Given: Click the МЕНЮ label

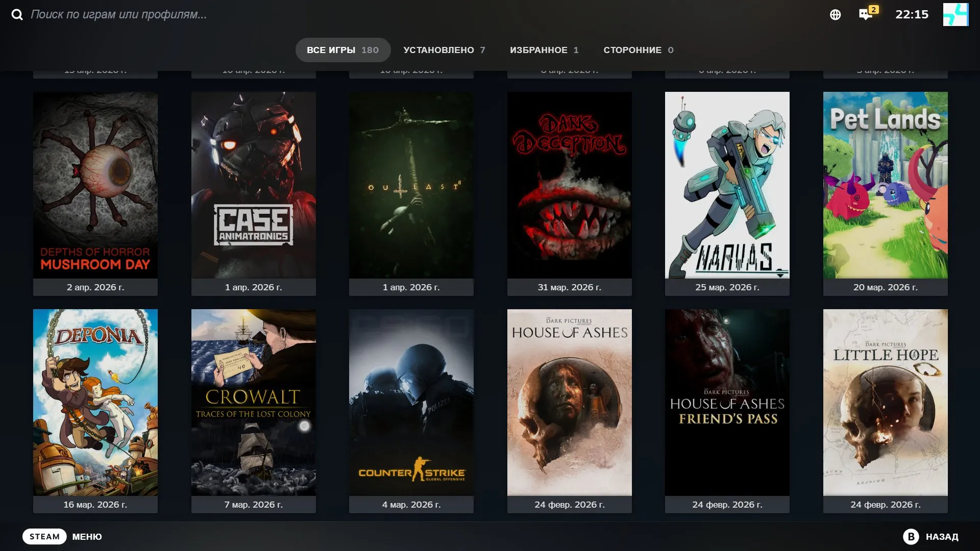Looking at the screenshot, I should tap(87, 537).
